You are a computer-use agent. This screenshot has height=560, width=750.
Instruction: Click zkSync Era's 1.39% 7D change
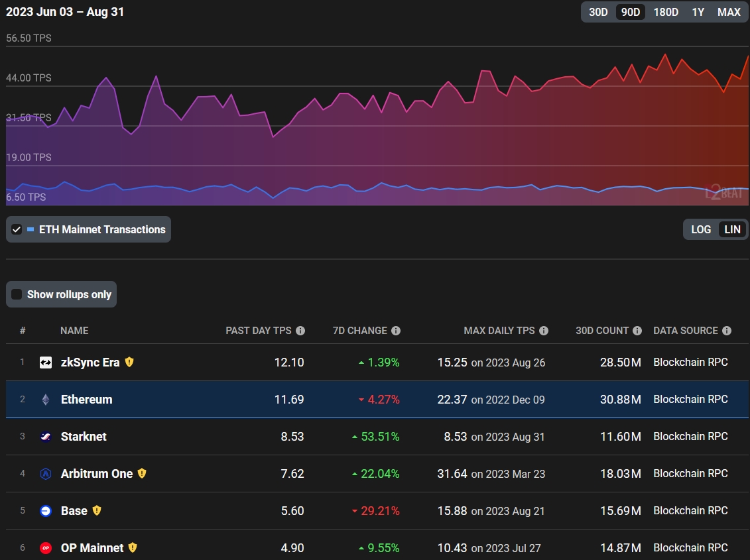coord(379,363)
